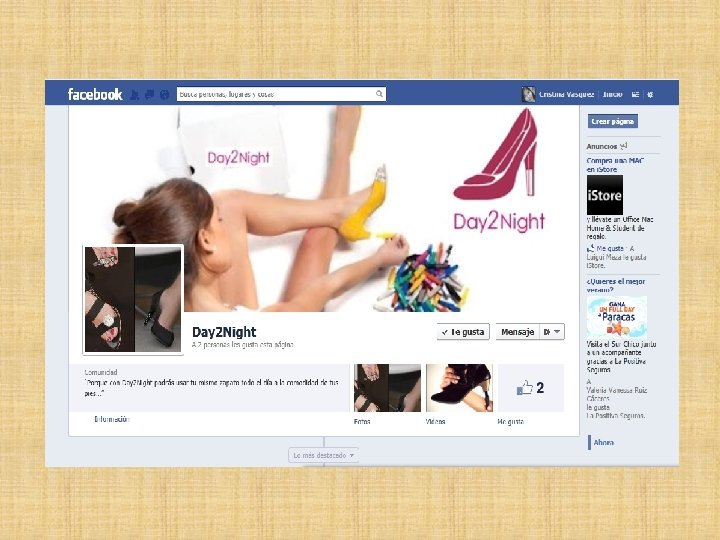Screen dimensions: 720x540
Task: Open the Anuncios heading link
Action: [x=602, y=146]
